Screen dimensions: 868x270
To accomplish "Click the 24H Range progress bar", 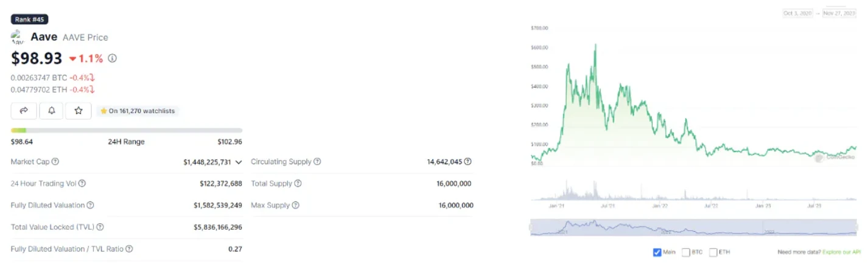I will (127, 130).
